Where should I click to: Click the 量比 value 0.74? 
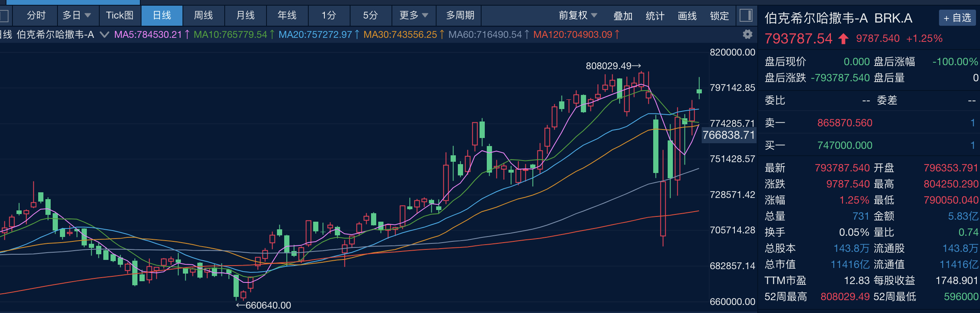pos(968,232)
